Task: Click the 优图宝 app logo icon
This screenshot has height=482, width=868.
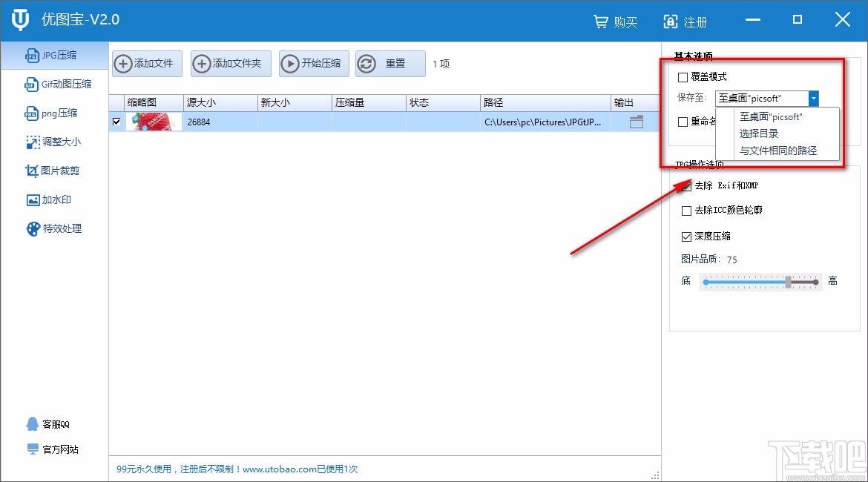Action: pyautogui.click(x=21, y=20)
